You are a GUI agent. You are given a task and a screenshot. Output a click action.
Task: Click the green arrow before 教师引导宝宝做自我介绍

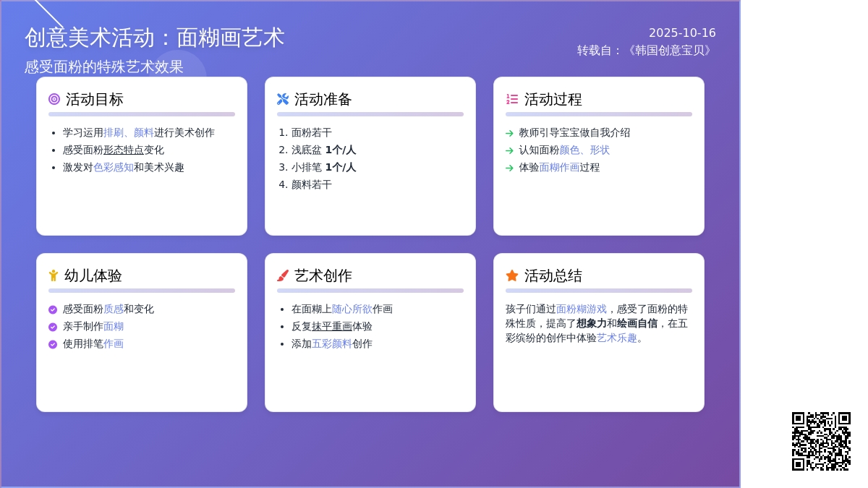click(509, 134)
